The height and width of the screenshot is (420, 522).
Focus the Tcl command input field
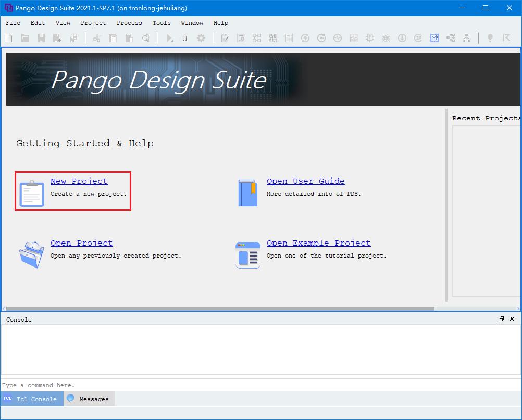[x=261, y=385]
